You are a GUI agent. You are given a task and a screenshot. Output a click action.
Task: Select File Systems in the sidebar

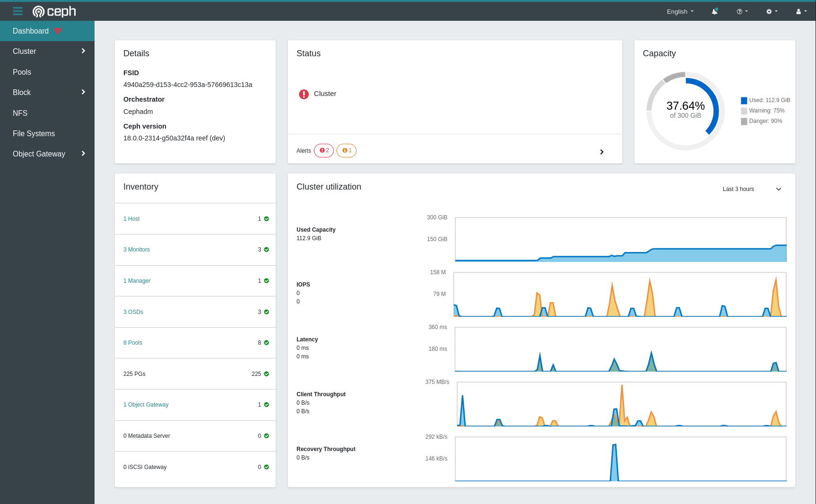(x=34, y=133)
